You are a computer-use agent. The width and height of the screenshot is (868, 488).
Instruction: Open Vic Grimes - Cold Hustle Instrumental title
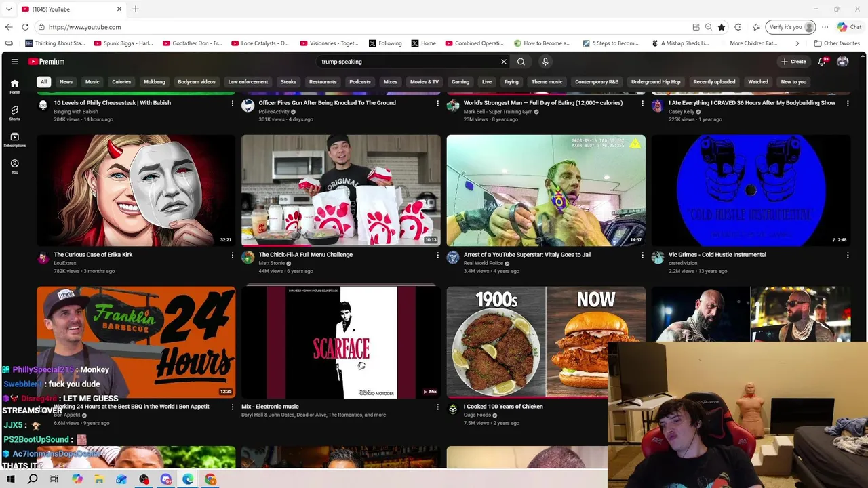717,255
